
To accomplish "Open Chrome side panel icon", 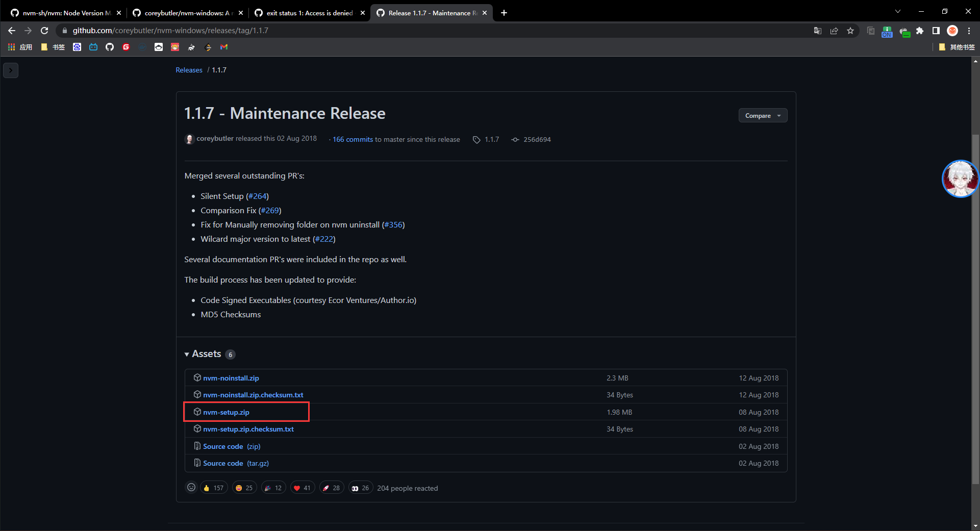I will point(936,31).
